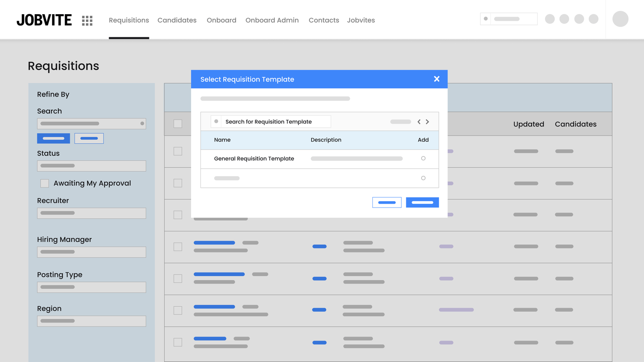Click the filled blue button under Search
This screenshot has width=644, height=362.
click(53, 138)
